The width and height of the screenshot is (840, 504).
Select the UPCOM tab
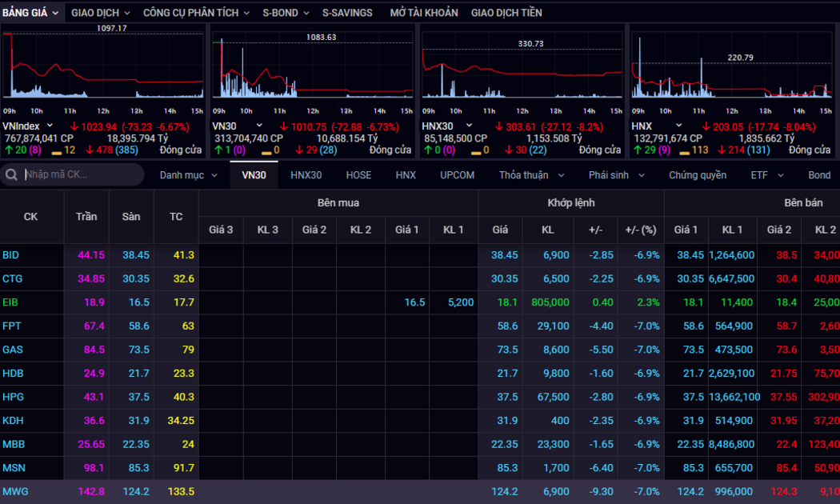pos(457,174)
